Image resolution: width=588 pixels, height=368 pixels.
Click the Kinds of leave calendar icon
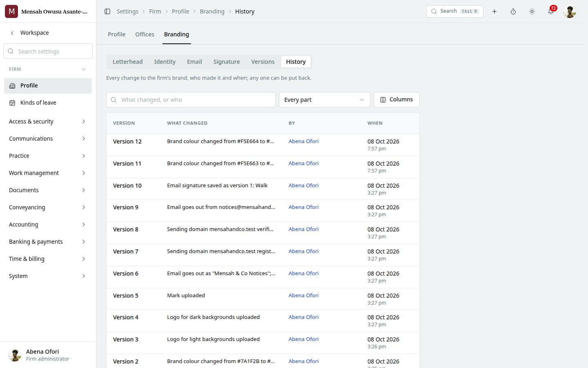(12, 103)
